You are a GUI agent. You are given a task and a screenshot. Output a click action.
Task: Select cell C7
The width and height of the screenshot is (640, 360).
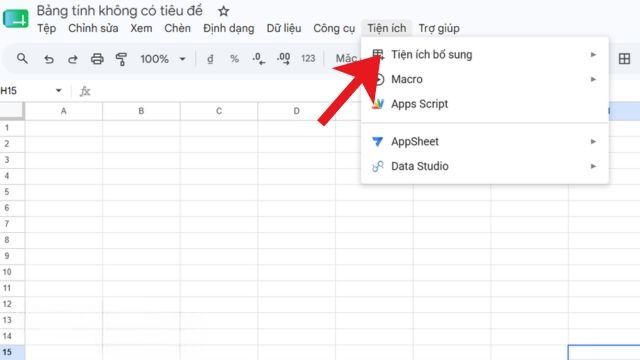(219, 224)
